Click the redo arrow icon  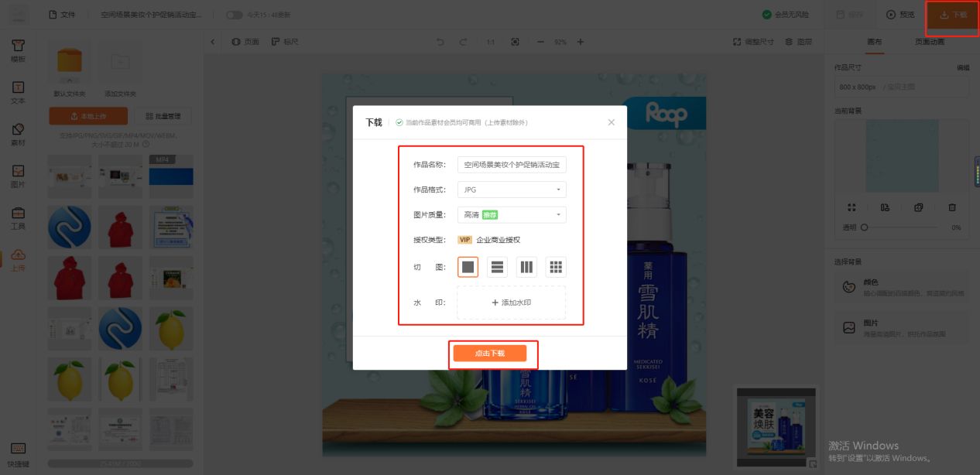click(463, 42)
